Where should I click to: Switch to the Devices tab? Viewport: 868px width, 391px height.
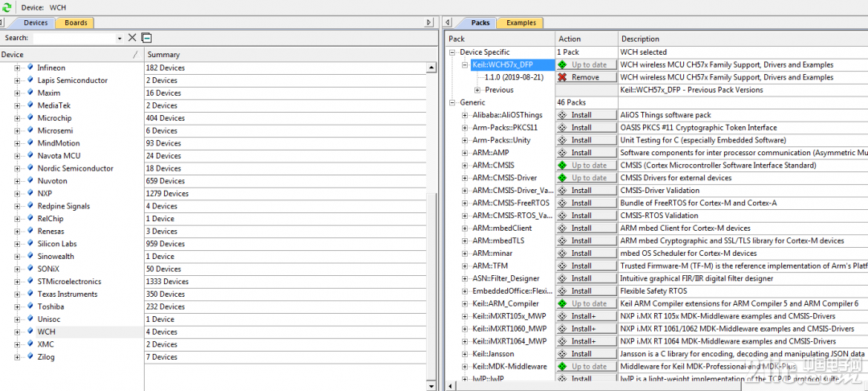(36, 23)
